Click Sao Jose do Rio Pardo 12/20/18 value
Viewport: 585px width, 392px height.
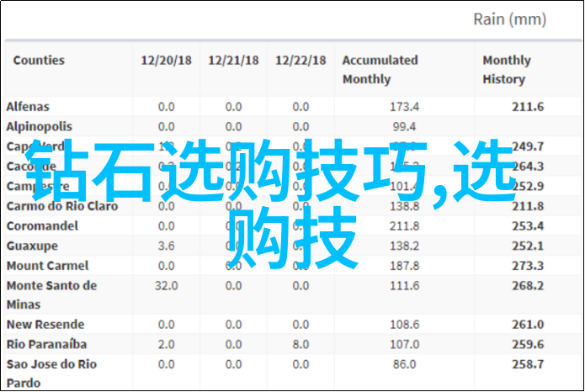click(x=166, y=364)
